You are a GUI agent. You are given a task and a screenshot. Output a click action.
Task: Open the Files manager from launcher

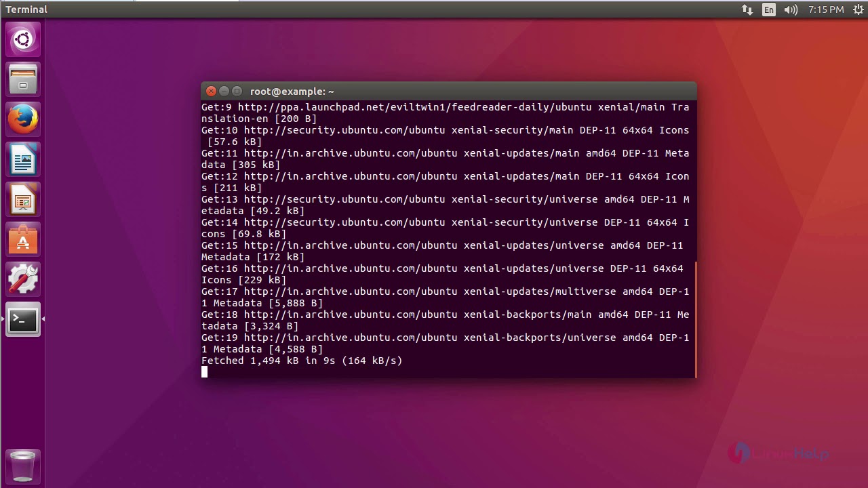[x=23, y=79]
